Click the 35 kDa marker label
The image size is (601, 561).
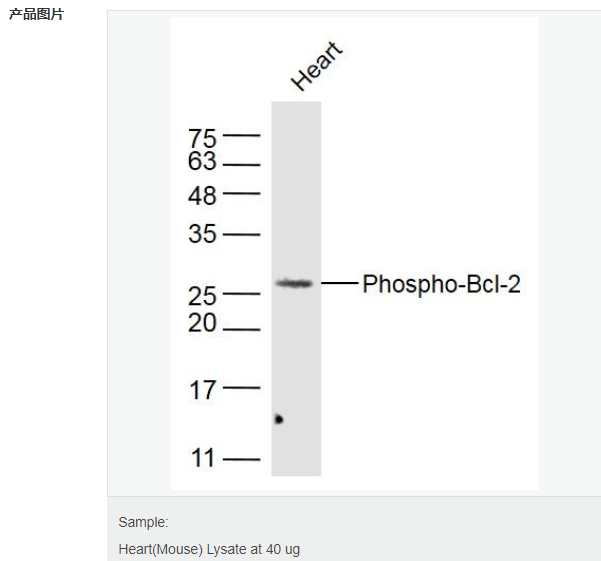click(x=202, y=234)
